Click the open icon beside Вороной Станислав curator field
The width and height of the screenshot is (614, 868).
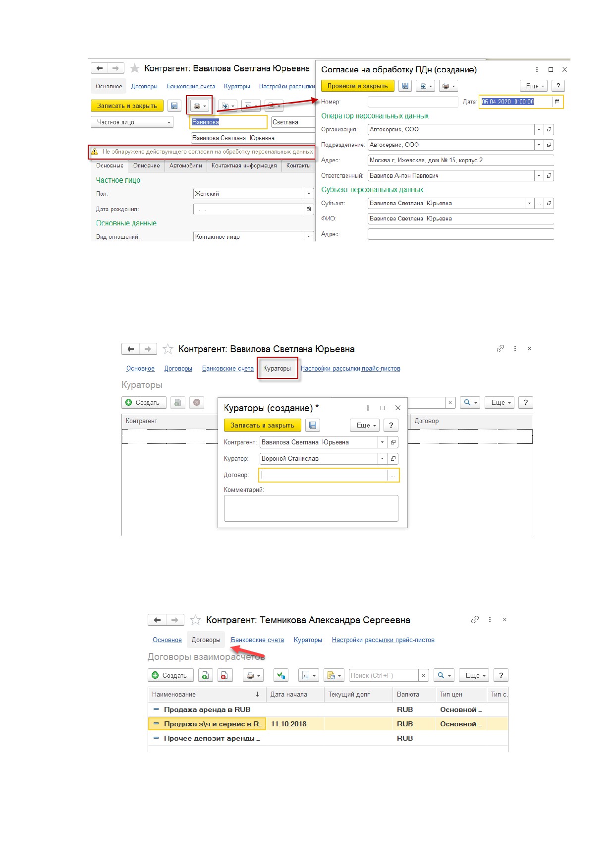click(393, 459)
